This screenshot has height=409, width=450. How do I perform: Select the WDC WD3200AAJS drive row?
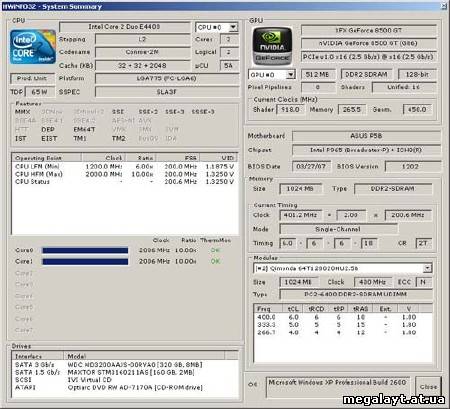coord(125,365)
